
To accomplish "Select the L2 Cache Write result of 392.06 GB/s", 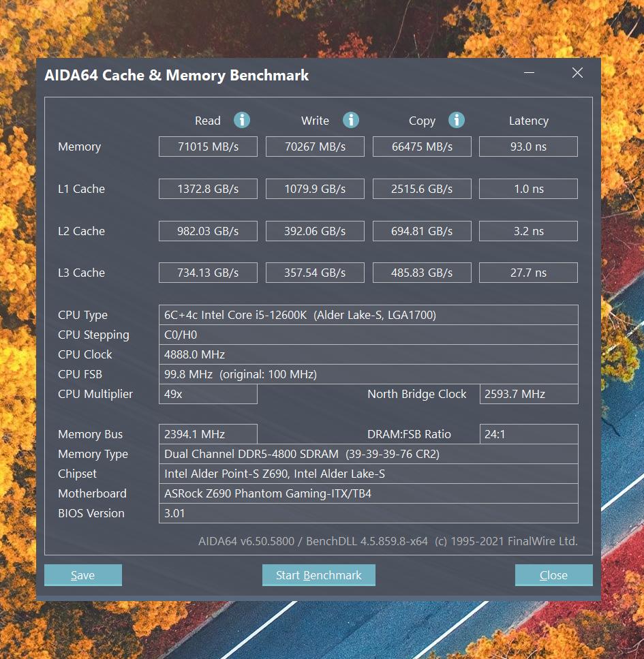I will pos(315,230).
